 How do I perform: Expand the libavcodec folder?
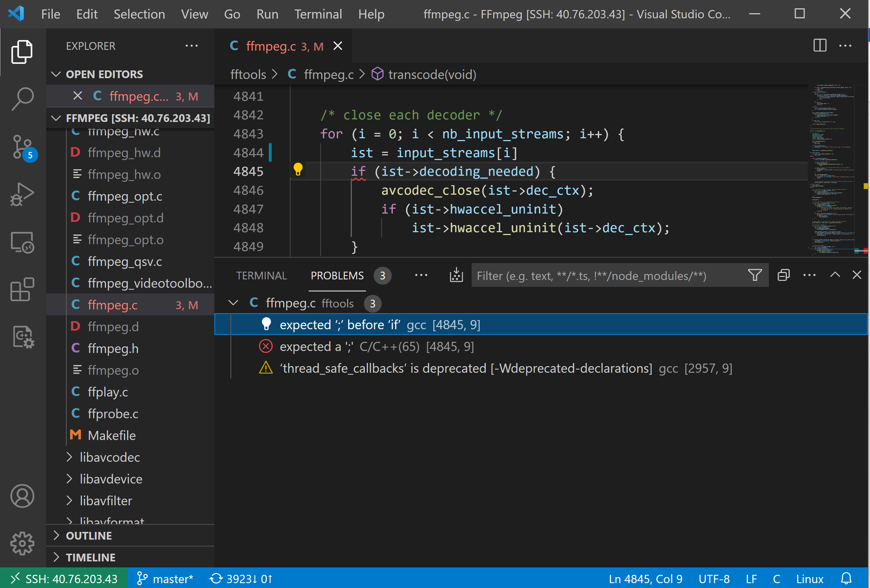(x=109, y=457)
